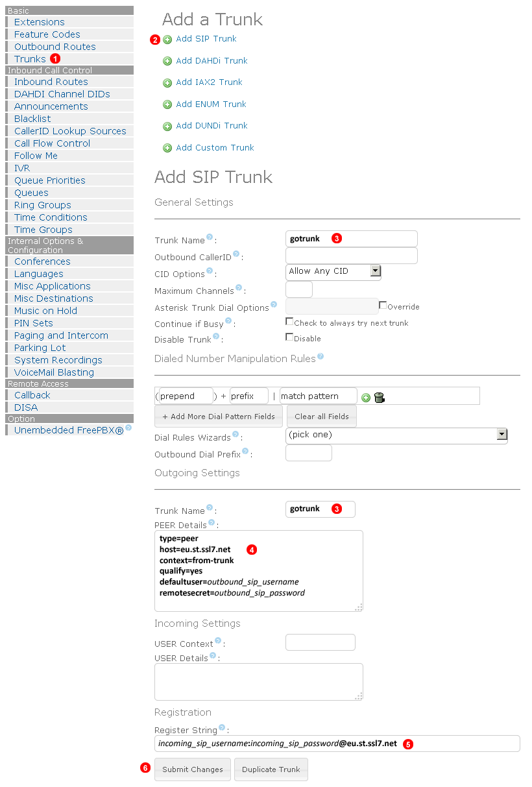Click green plus icon beside Add DAHDi Trunk
Image resolution: width=532 pixels, height=787 pixels.
pyautogui.click(x=167, y=62)
